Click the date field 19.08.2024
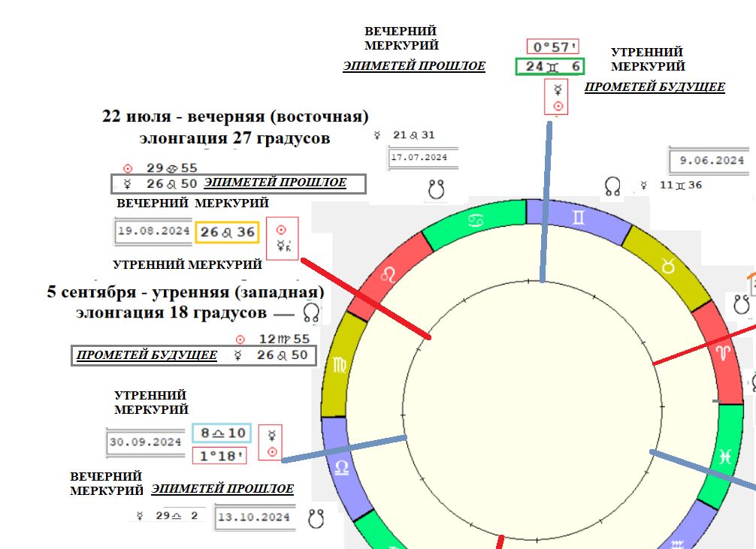Image resolution: width=756 pixels, height=549 pixels. (154, 231)
